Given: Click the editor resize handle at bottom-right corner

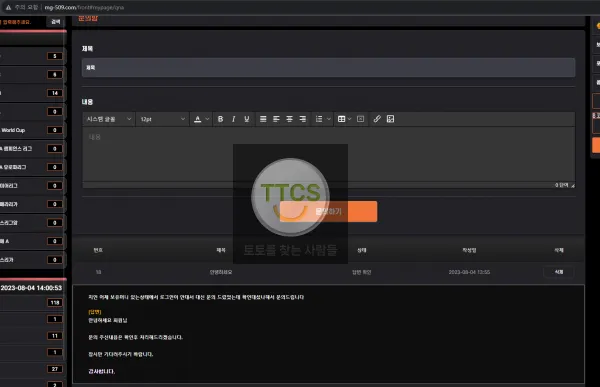Looking at the screenshot, I should pyautogui.click(x=572, y=185).
